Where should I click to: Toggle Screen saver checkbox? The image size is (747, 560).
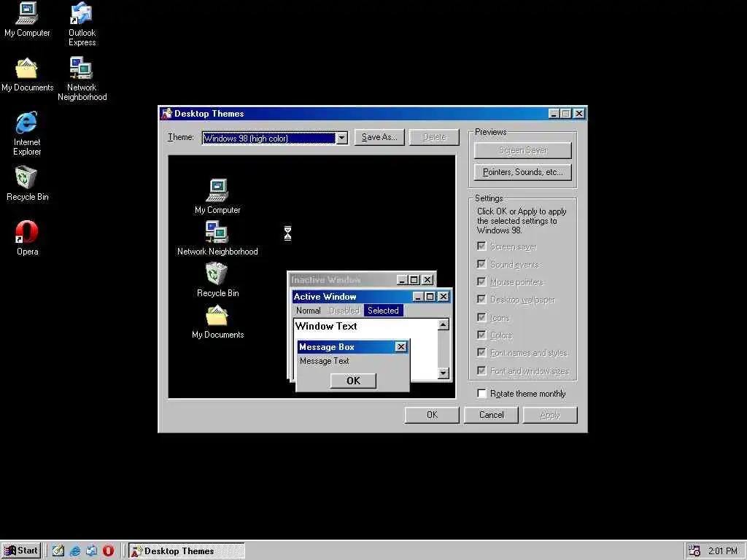pos(481,246)
